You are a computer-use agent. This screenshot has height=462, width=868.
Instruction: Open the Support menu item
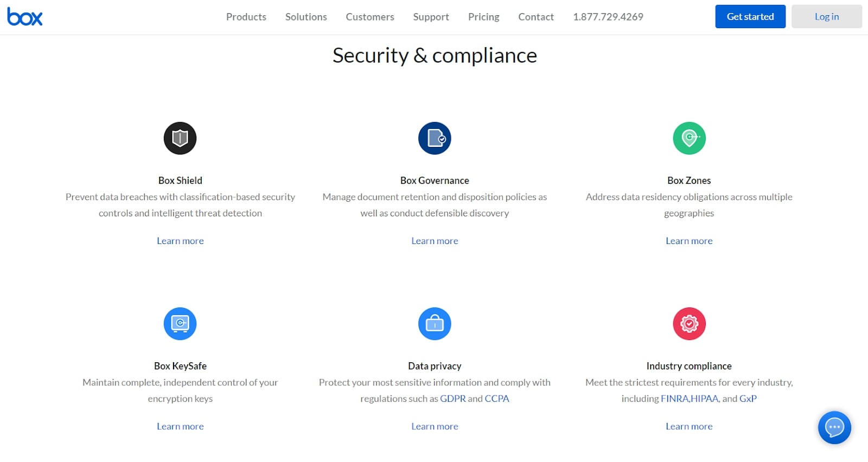431,17
